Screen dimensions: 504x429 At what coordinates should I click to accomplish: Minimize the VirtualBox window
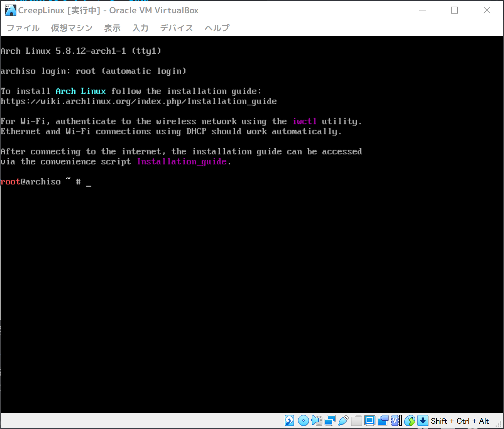click(x=423, y=10)
